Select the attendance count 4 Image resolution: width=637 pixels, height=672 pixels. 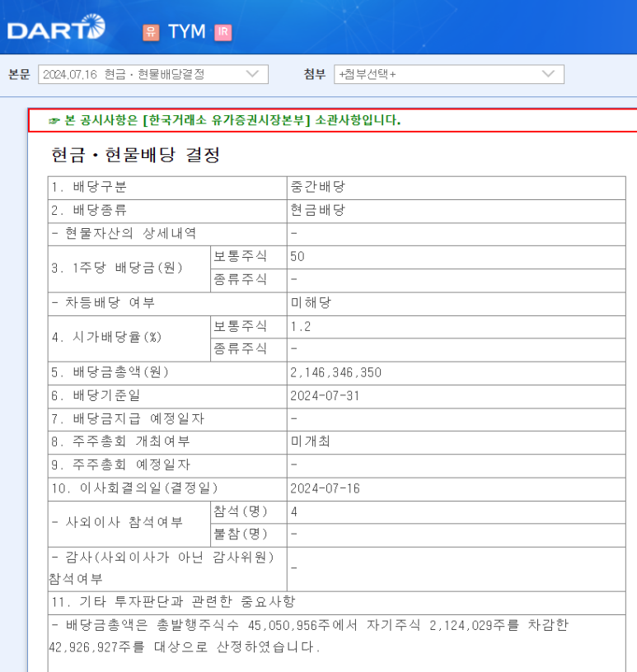tap(294, 511)
